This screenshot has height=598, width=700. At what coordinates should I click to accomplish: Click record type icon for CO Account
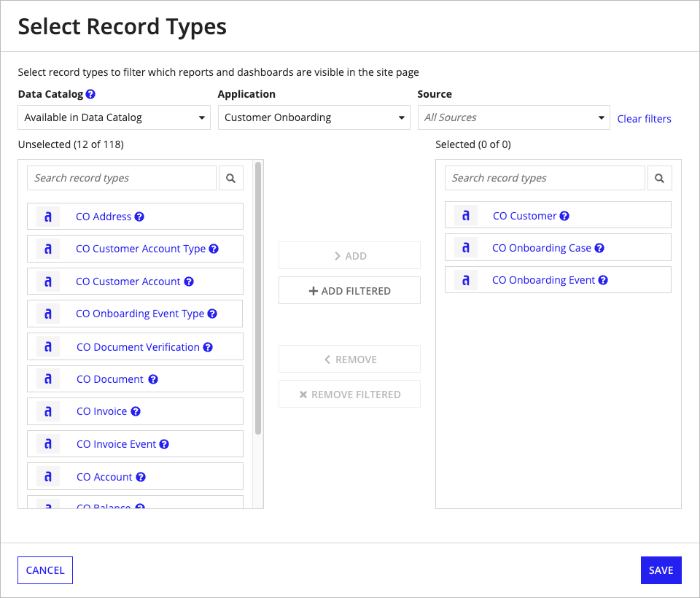(x=48, y=476)
